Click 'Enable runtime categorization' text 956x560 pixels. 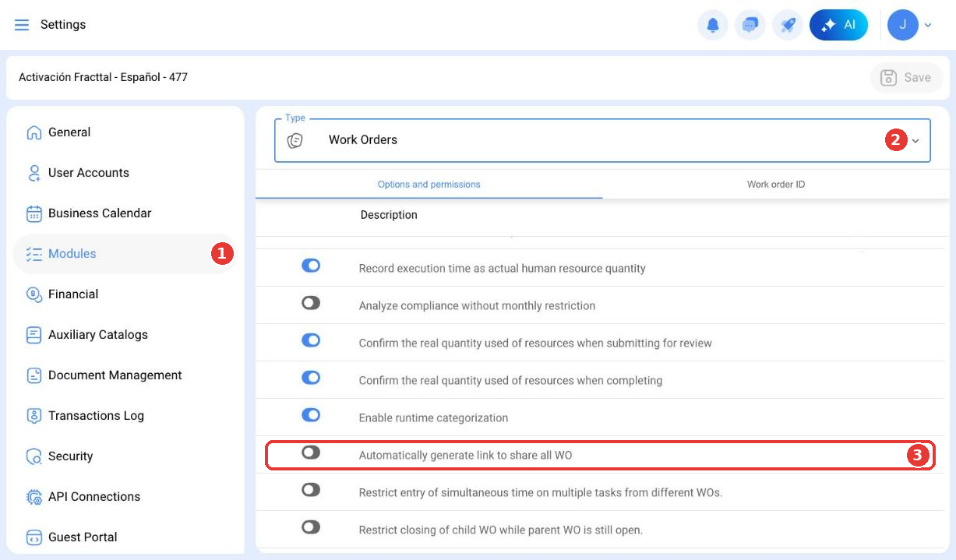click(x=433, y=418)
